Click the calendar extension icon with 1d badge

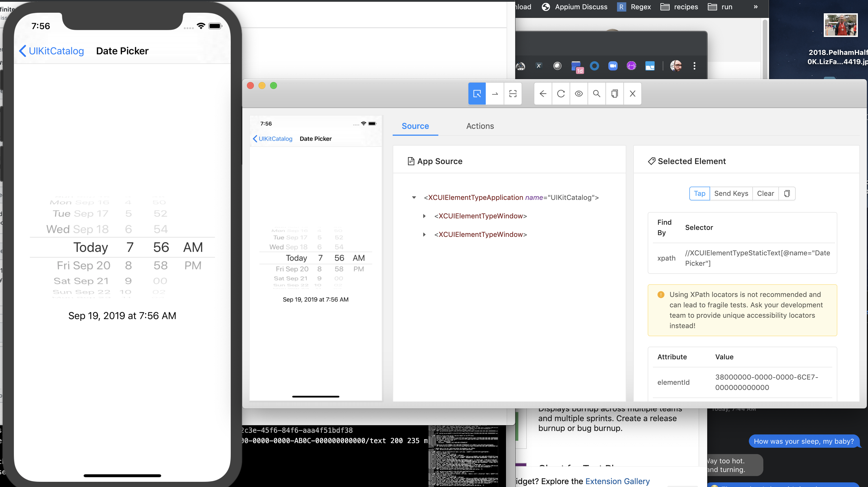coord(577,67)
